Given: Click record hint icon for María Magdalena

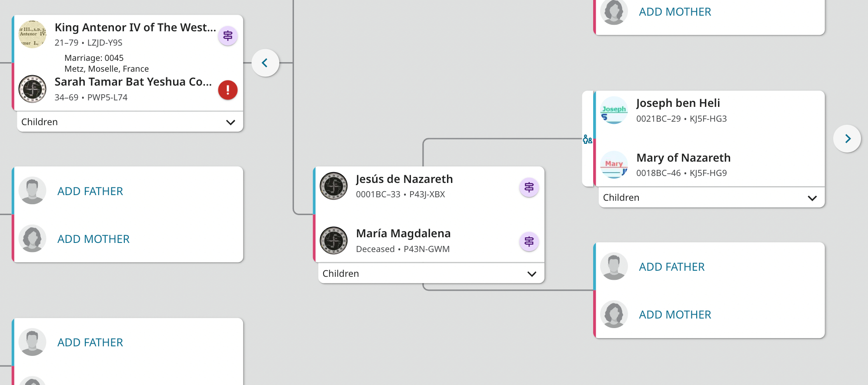Looking at the screenshot, I should point(529,242).
